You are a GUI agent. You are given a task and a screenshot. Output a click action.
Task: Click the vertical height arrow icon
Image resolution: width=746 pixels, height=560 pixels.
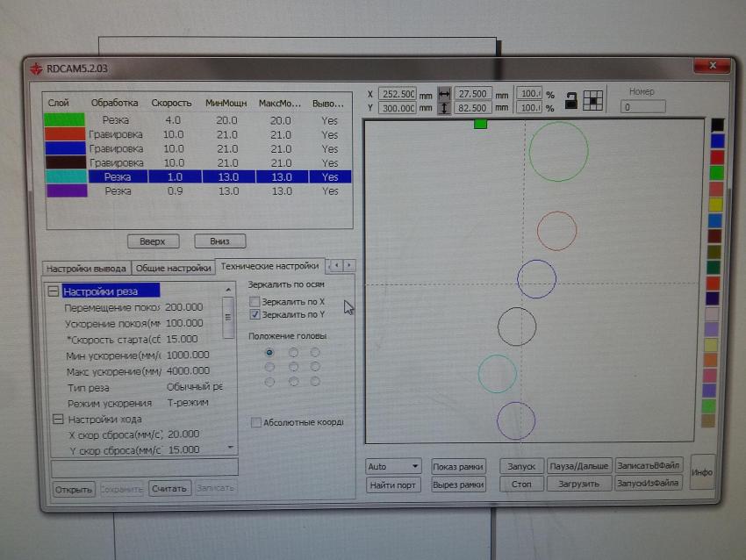(444, 107)
